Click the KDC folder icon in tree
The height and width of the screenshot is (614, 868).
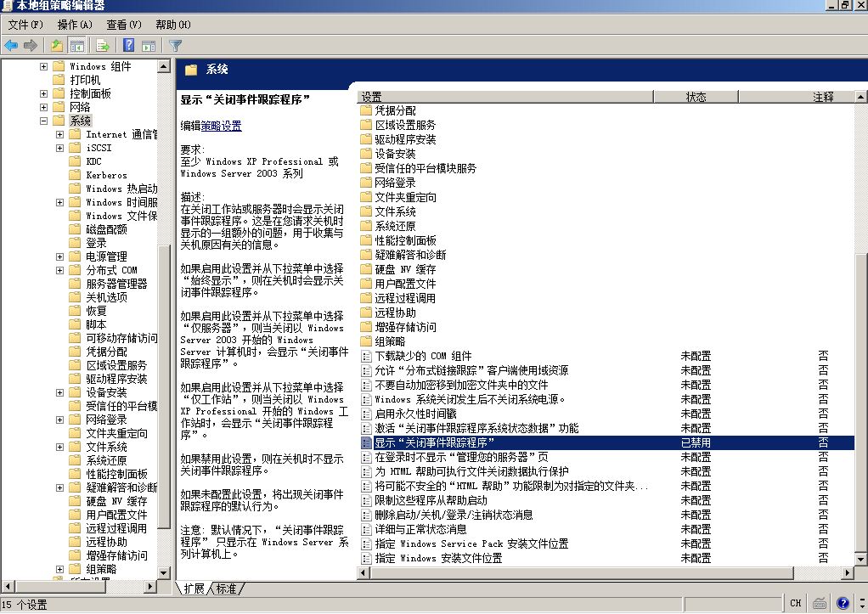pyautogui.click(x=75, y=161)
